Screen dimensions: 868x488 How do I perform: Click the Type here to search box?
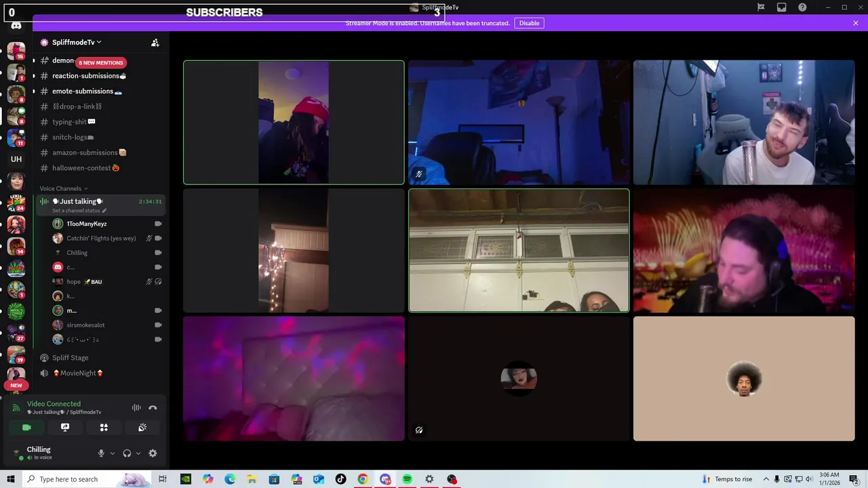coord(87,479)
